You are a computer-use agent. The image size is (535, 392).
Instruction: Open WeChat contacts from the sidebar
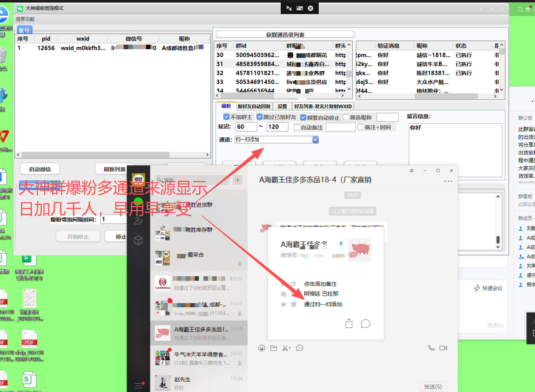(x=139, y=221)
